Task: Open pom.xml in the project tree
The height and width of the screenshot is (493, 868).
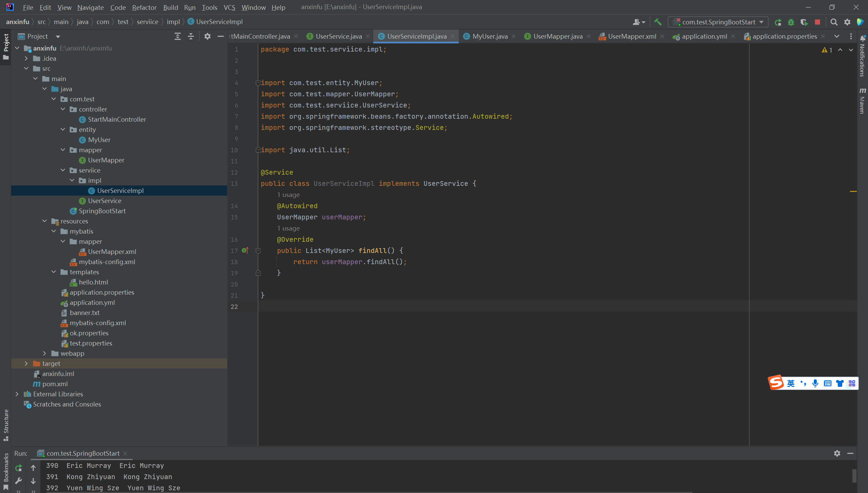Action: (x=55, y=384)
